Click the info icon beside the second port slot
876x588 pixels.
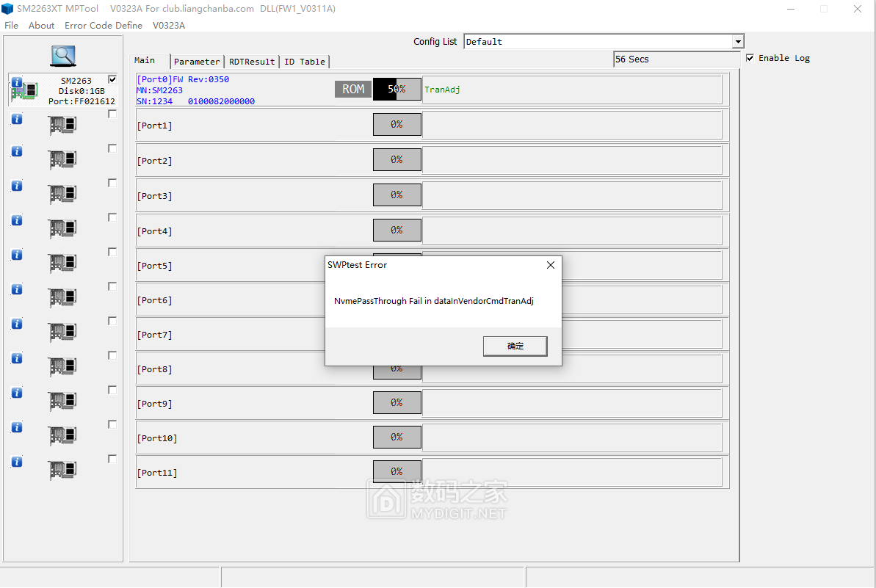[x=17, y=118]
